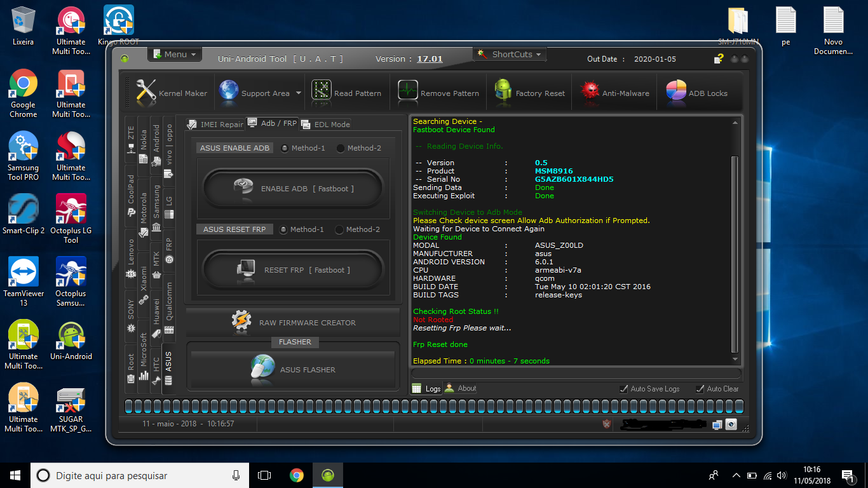Open Octoplus Samsung desktop shortcut
The height and width of the screenshot is (488, 868).
pyautogui.click(x=71, y=281)
